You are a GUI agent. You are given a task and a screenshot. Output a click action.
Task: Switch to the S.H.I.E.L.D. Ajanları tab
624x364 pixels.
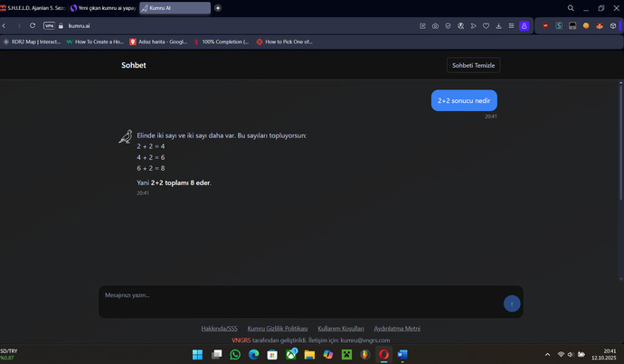click(x=33, y=8)
